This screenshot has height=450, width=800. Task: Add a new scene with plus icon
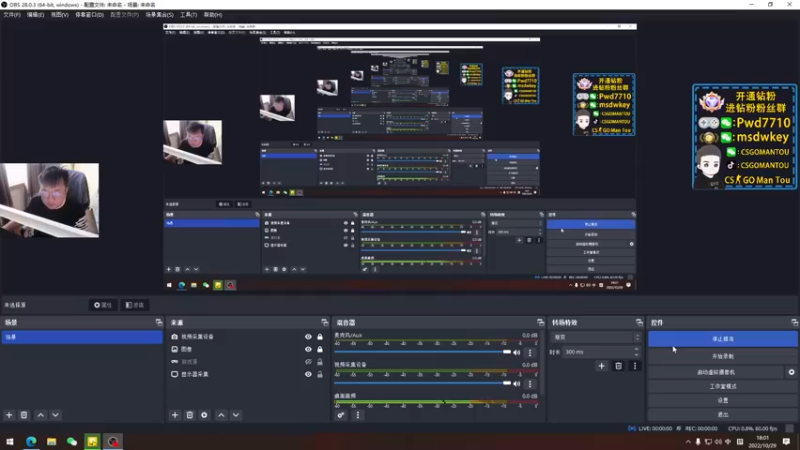pyautogui.click(x=9, y=415)
